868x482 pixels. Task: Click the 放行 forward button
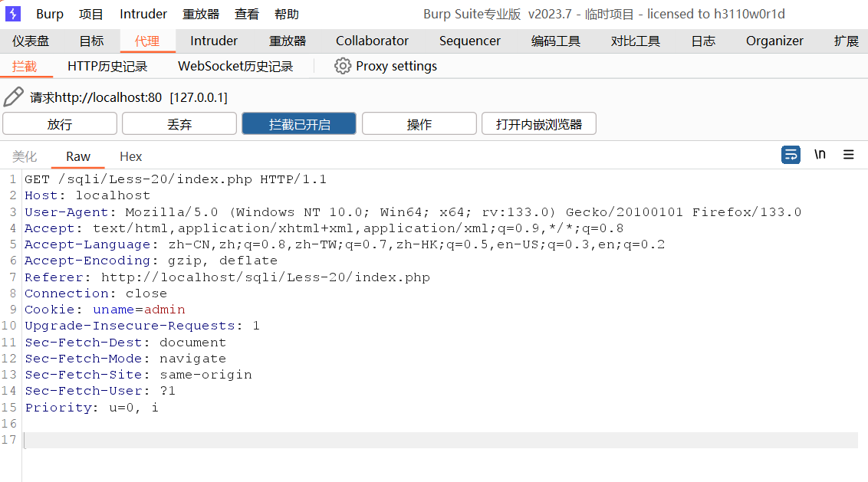click(60, 123)
